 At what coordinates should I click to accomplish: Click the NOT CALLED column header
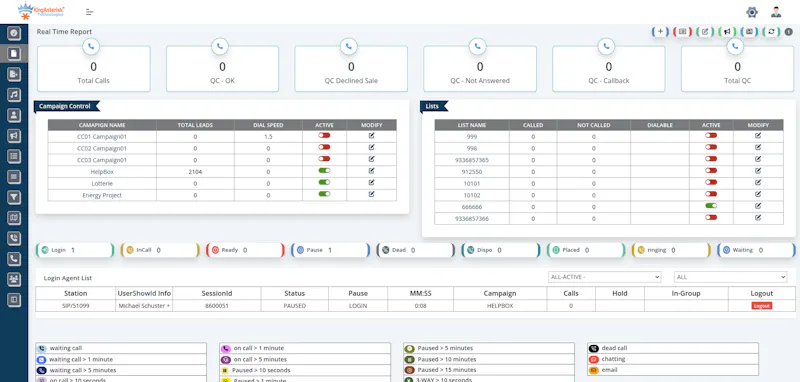click(593, 125)
